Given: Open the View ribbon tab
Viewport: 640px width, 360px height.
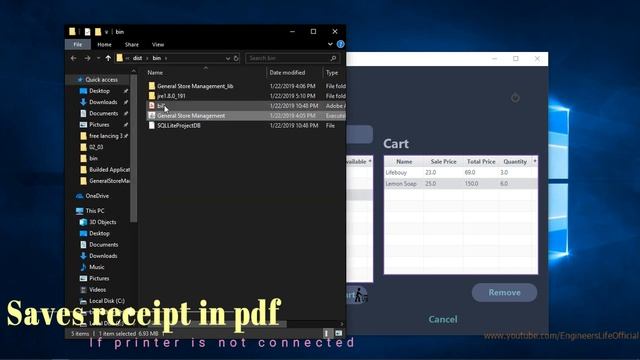Looking at the screenshot, I should click(x=158, y=44).
